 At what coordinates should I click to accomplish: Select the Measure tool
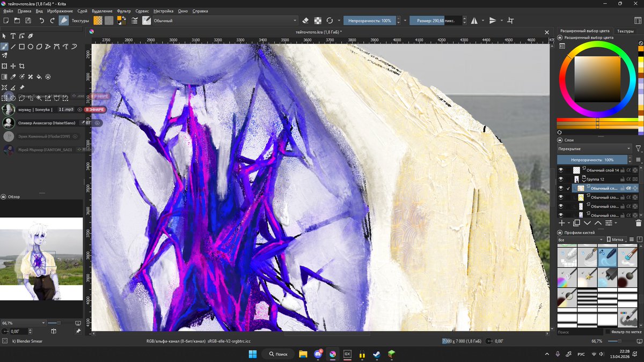pos(13,87)
